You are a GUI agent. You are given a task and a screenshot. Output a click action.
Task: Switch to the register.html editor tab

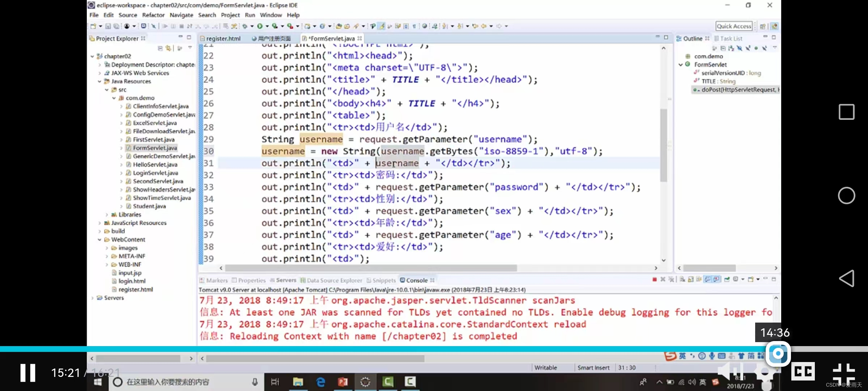pyautogui.click(x=223, y=38)
